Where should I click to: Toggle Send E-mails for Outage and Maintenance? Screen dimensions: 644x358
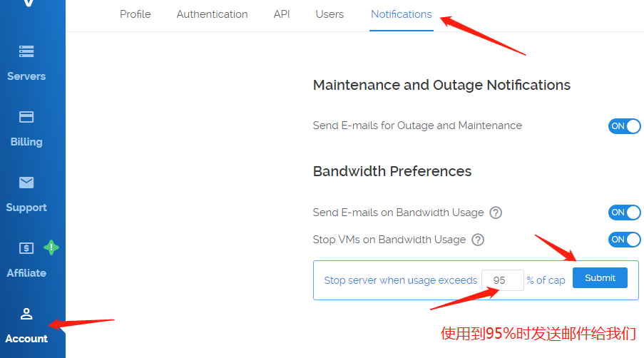(x=624, y=126)
